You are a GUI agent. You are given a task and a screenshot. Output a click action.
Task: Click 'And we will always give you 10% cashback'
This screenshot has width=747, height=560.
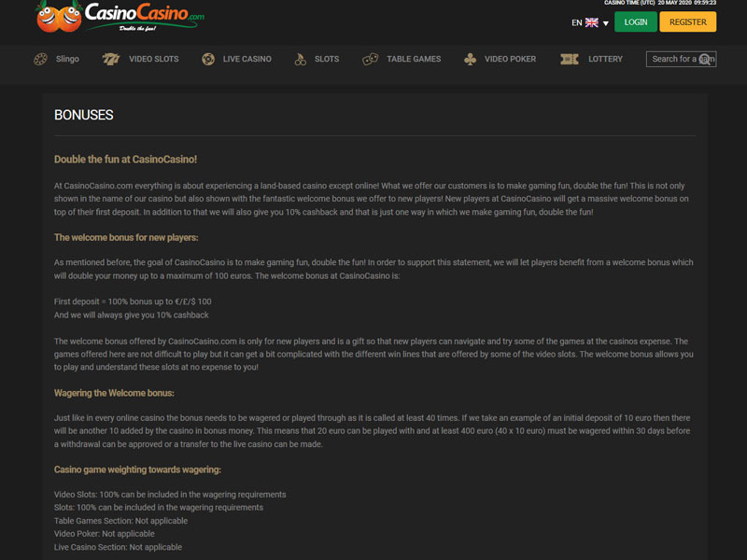tap(131, 315)
